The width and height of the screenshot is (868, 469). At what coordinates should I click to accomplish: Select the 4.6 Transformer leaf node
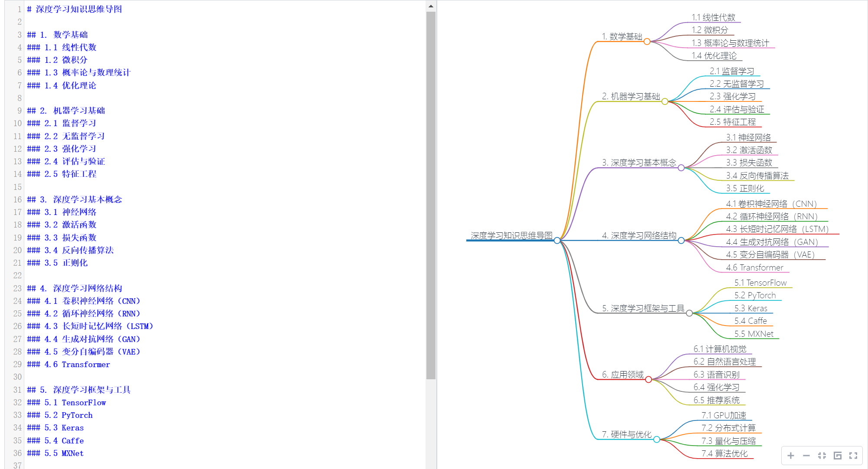[754, 268]
